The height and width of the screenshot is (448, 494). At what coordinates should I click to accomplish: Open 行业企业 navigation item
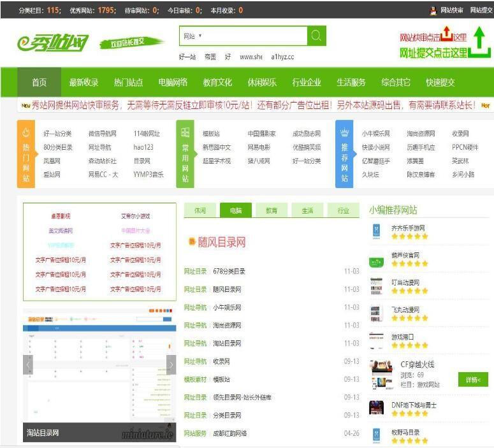pos(307,82)
